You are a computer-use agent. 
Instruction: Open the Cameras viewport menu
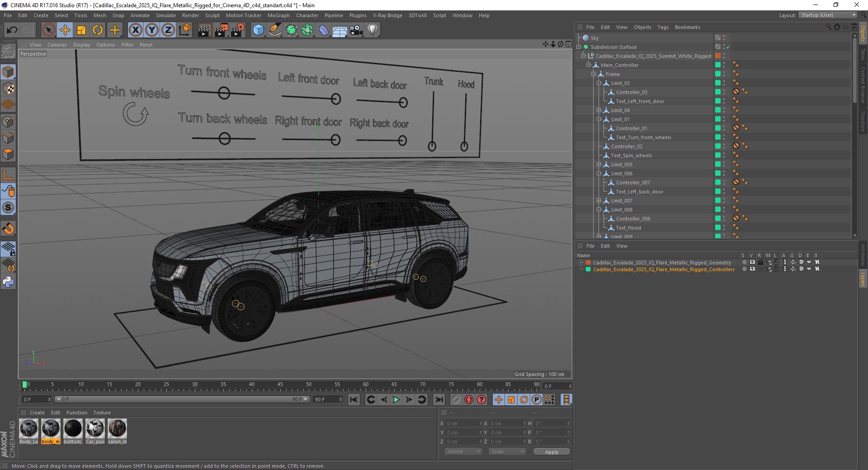tap(57, 45)
